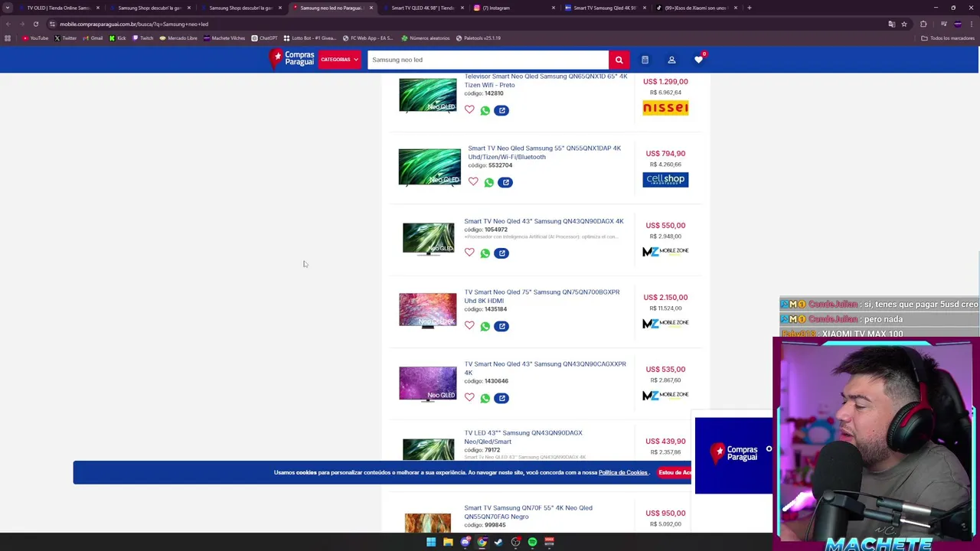
Task: Open the favorites heart icon in header
Action: [x=698, y=60]
